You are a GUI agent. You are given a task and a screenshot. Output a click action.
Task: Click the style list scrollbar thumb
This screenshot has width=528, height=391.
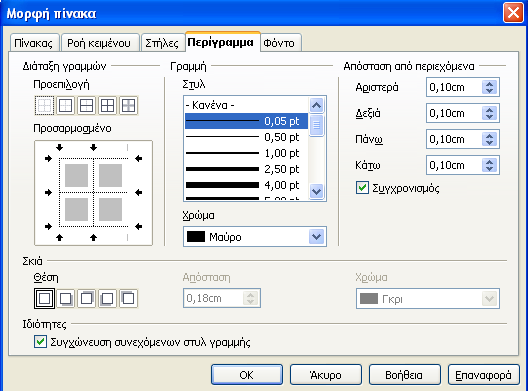pos(316,125)
